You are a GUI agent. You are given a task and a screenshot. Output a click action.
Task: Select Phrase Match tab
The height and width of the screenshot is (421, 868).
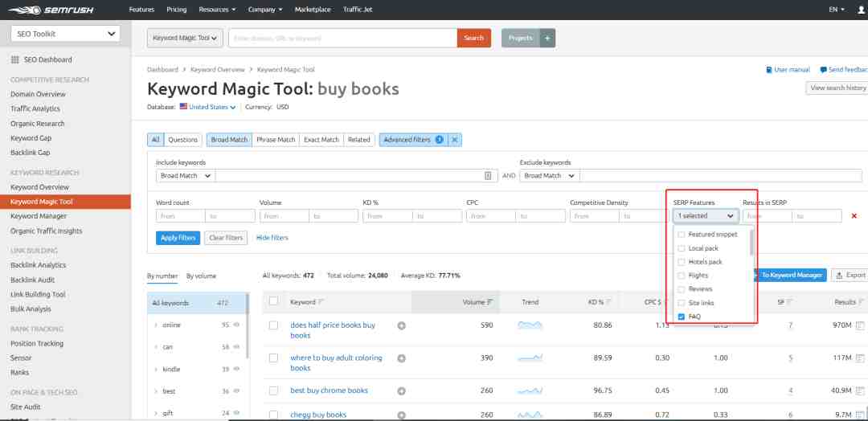(276, 140)
